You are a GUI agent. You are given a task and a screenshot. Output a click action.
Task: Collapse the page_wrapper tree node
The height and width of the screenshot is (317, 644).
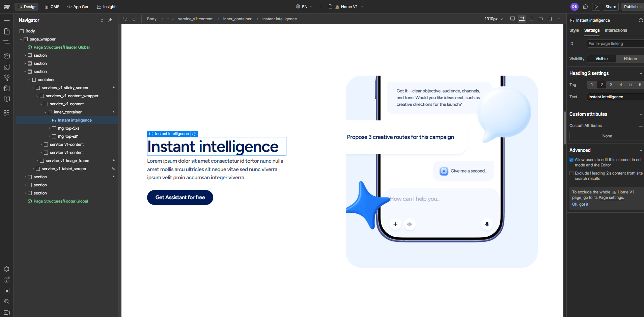pyautogui.click(x=21, y=39)
